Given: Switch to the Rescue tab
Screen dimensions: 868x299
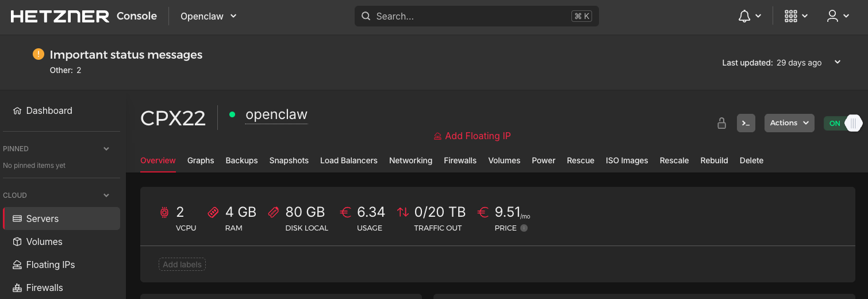Looking at the screenshot, I should click(x=581, y=160).
